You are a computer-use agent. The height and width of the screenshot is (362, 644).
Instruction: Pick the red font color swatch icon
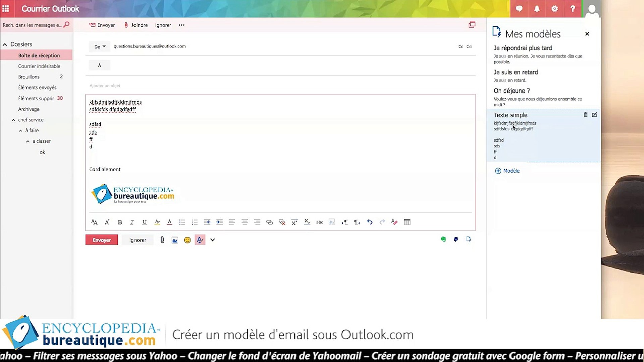[169, 222]
